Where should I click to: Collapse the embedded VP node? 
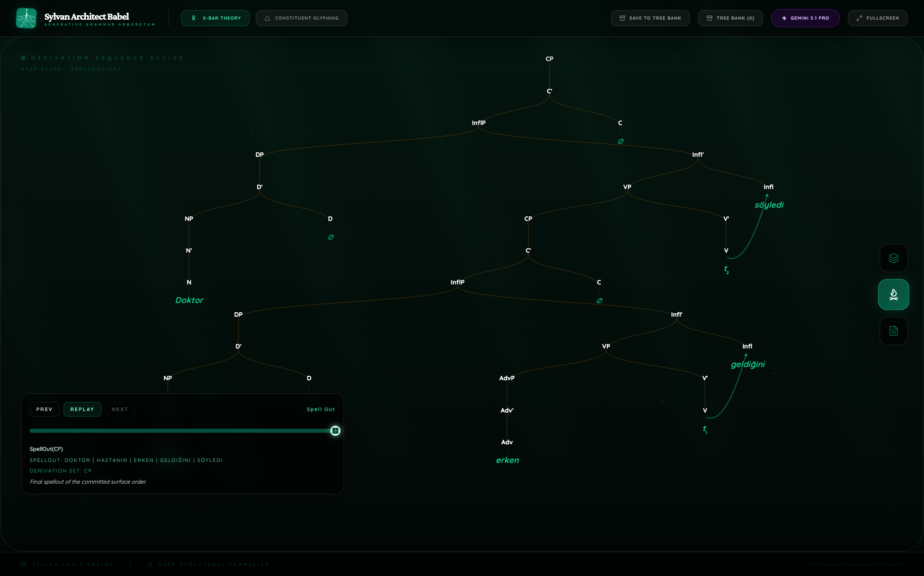point(606,347)
